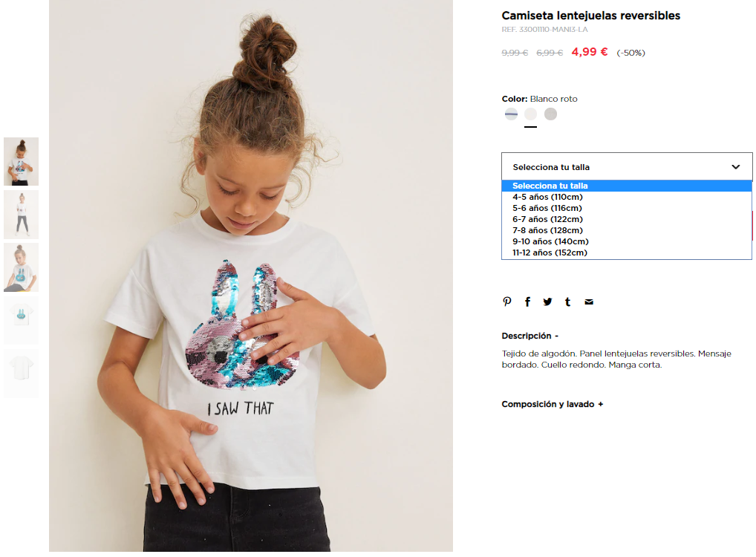The image size is (756, 557).
Task: Select the grey color swatch
Action: pyautogui.click(x=550, y=114)
